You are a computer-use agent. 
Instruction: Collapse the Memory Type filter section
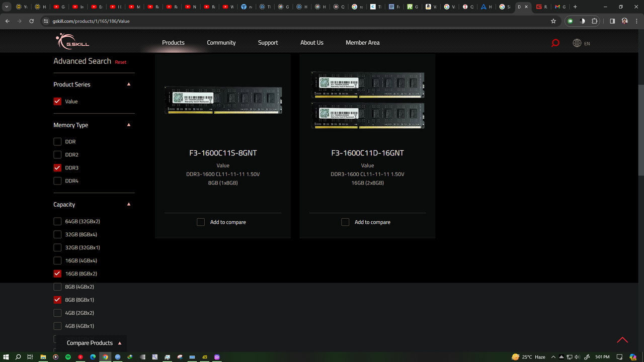(x=129, y=125)
